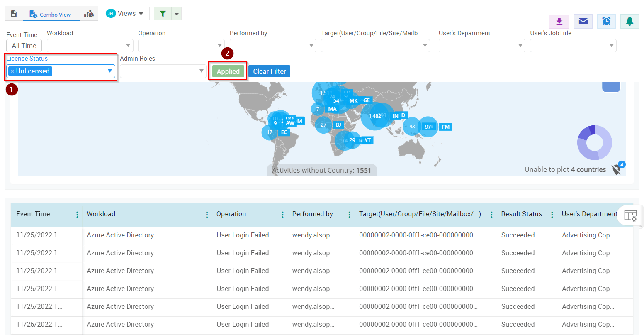Screen dimensions: 644x335
Task: Open the Event Time column menu
Action: coord(77,215)
